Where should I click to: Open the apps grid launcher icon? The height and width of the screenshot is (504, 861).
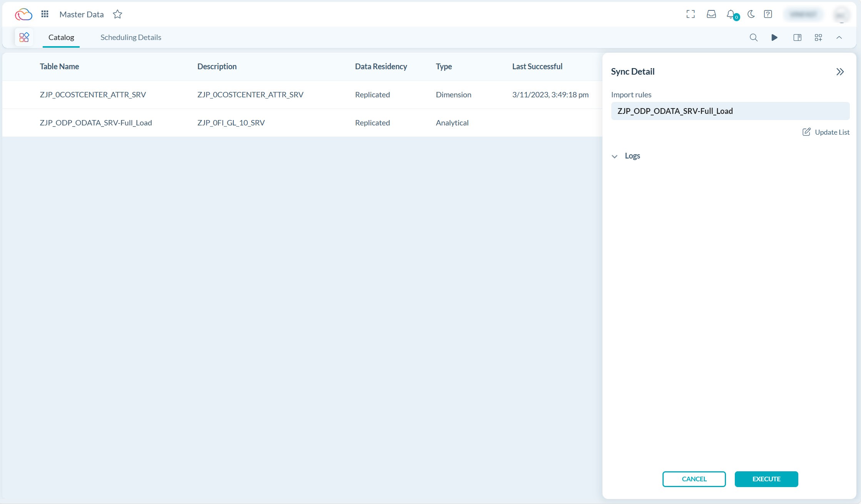pos(45,14)
